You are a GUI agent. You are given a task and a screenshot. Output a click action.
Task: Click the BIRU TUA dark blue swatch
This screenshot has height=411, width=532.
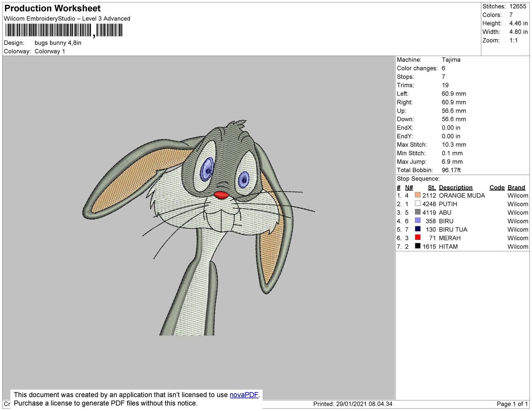(x=418, y=229)
